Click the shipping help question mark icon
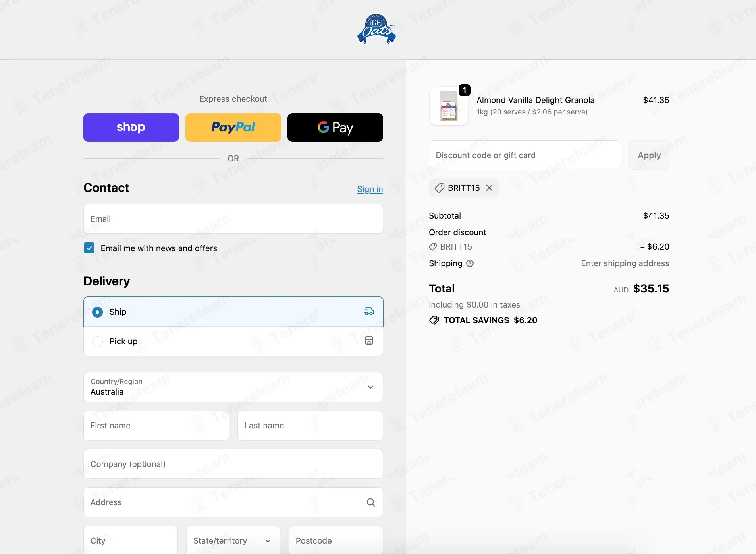Screen dimensions: 756x554 point(470,263)
